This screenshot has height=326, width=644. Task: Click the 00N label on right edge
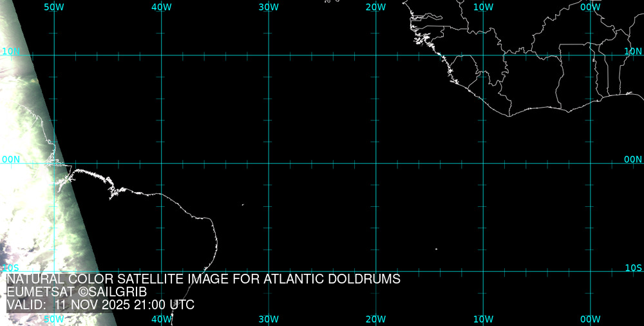[x=633, y=159]
